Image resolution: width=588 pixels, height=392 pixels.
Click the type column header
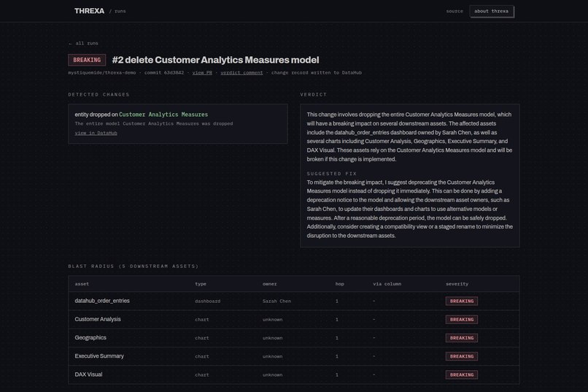pos(201,284)
